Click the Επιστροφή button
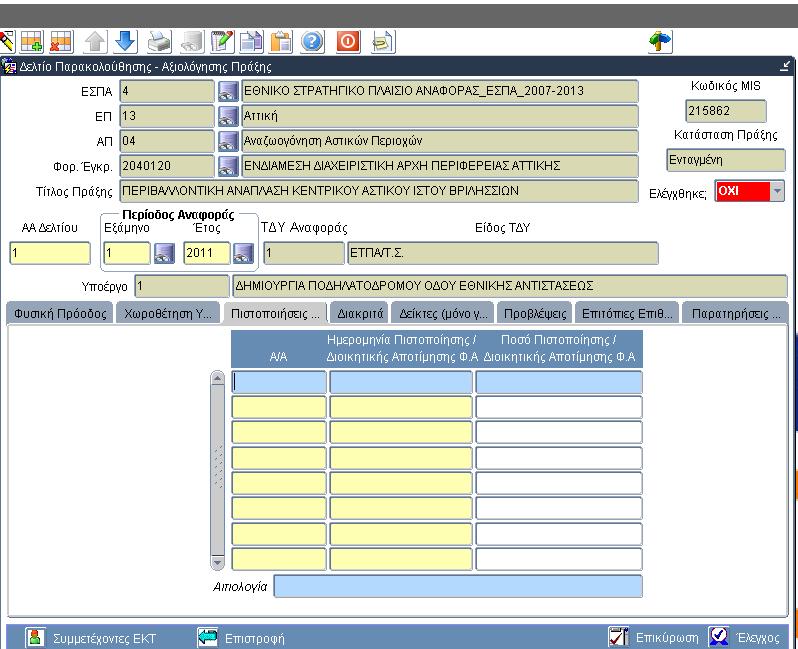This screenshot has height=649, width=798. coord(241,638)
